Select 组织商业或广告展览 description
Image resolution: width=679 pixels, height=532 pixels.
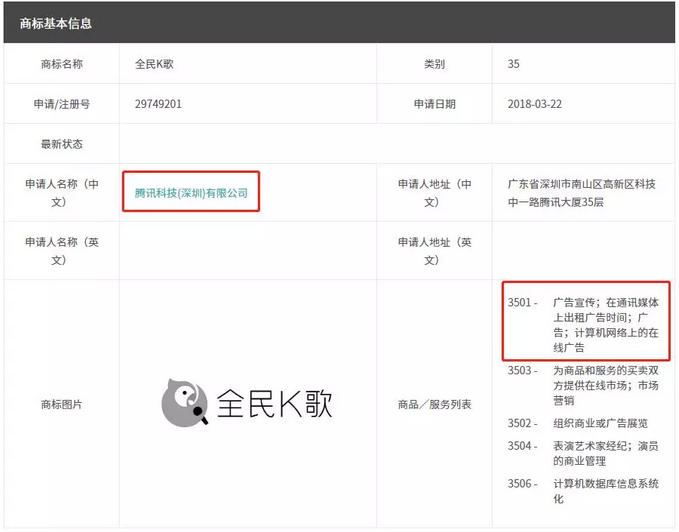click(x=600, y=423)
